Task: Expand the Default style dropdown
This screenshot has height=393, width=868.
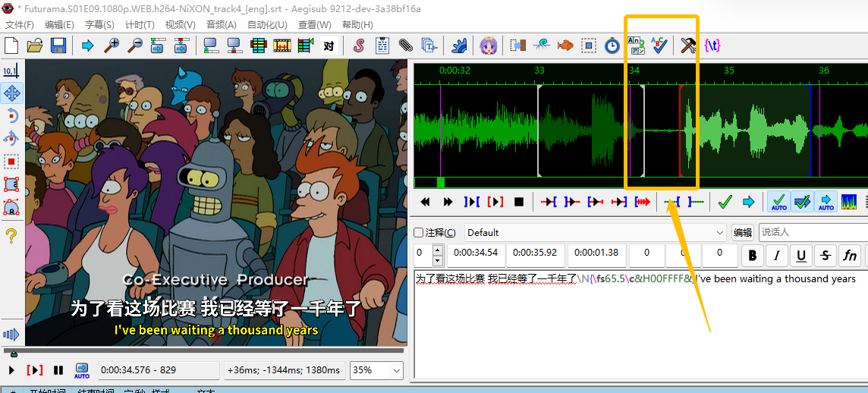Action: tap(719, 233)
